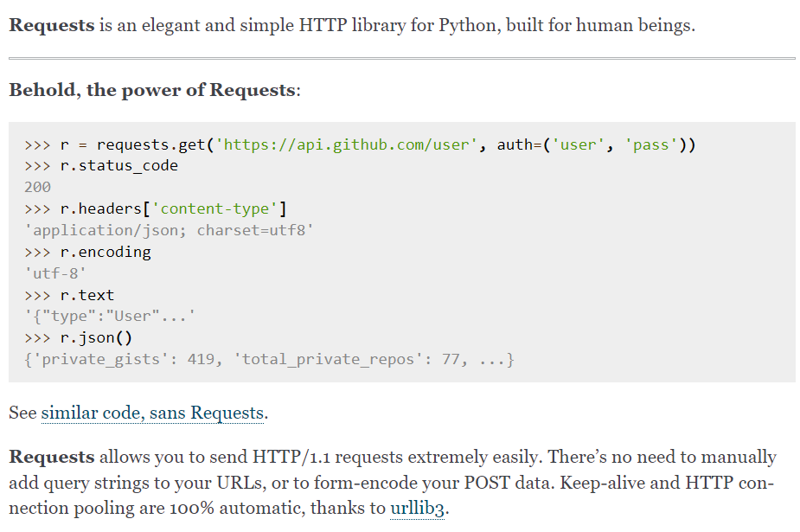The width and height of the screenshot is (800, 532).
Task: Click the r.text code line
Action: pyautogui.click(x=69, y=295)
